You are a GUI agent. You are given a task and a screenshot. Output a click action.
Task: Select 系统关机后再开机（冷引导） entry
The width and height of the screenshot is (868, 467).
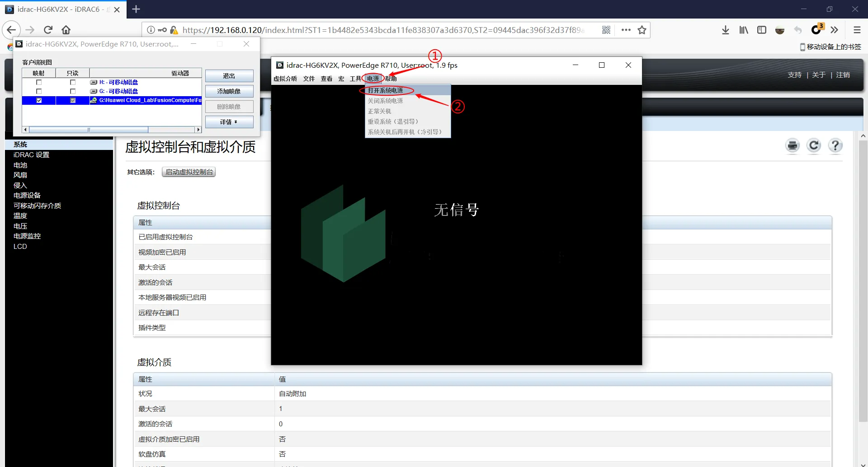click(408, 132)
